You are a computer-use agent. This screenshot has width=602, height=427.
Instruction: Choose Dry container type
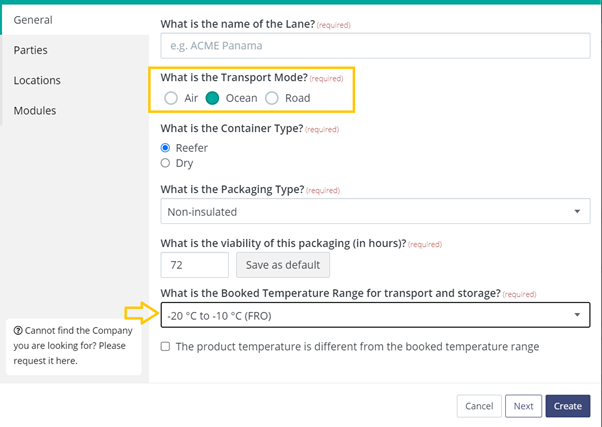point(165,163)
